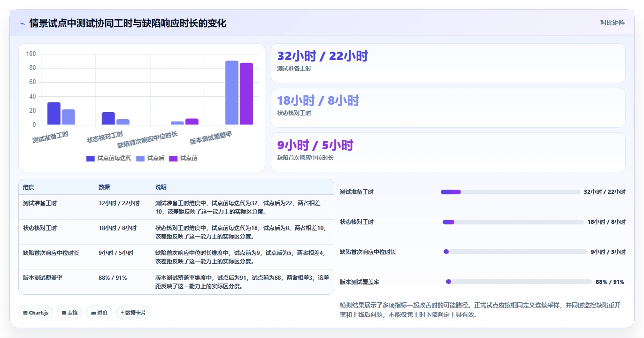Image resolution: width=644 pixels, height=338 pixels.
Task: Click the Chart.js chip
Action: click(36, 313)
